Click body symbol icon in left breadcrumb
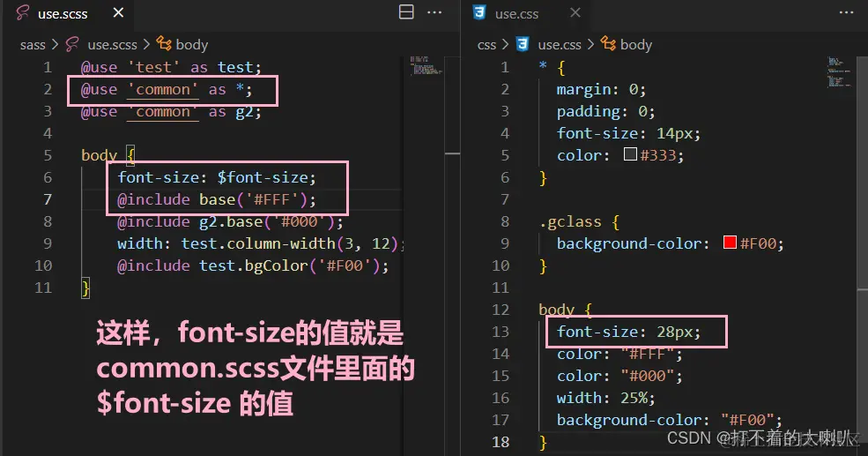 click(164, 43)
